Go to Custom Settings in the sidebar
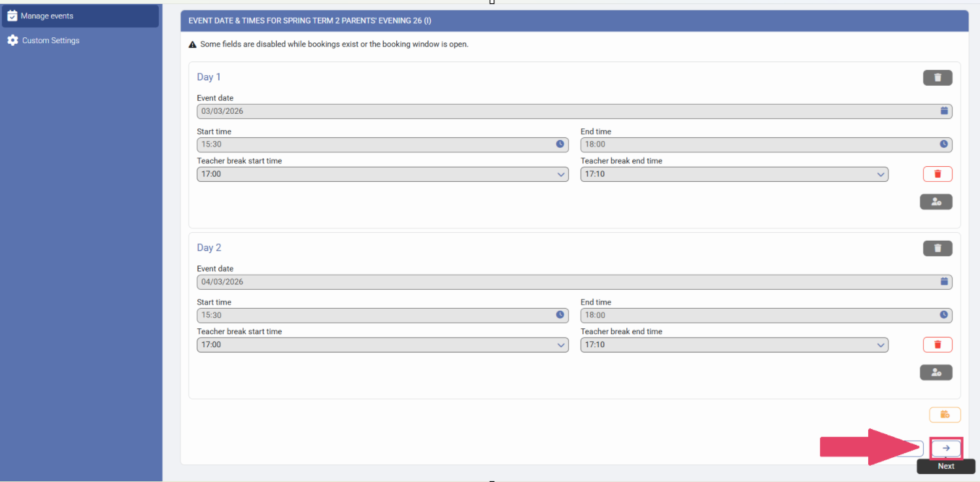This screenshot has height=482, width=980. click(50, 41)
